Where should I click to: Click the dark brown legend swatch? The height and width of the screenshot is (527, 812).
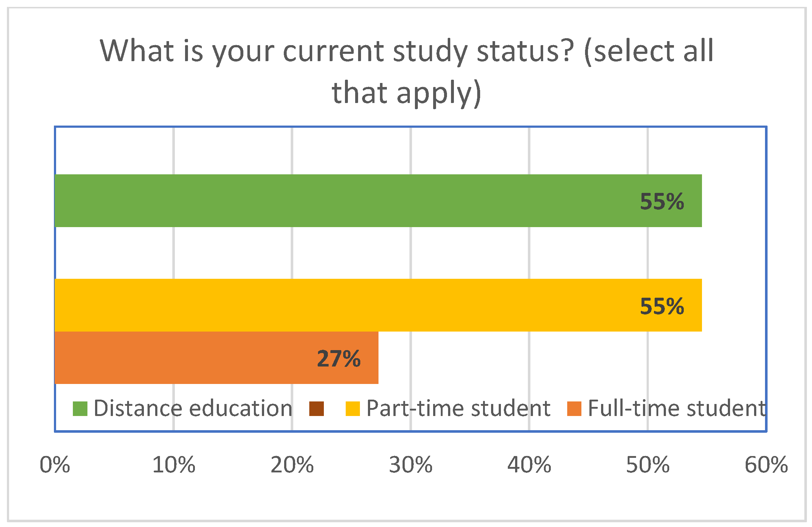pyautogui.click(x=316, y=408)
